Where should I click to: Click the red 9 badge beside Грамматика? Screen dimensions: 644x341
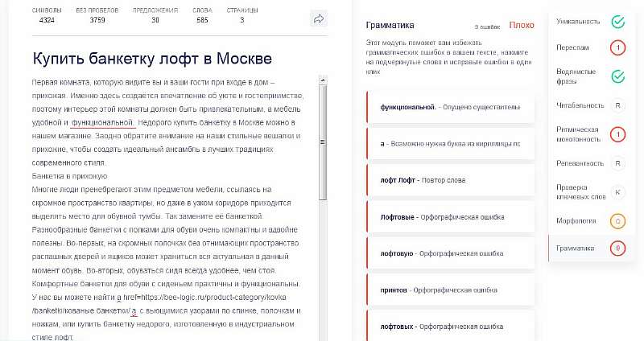click(617, 249)
